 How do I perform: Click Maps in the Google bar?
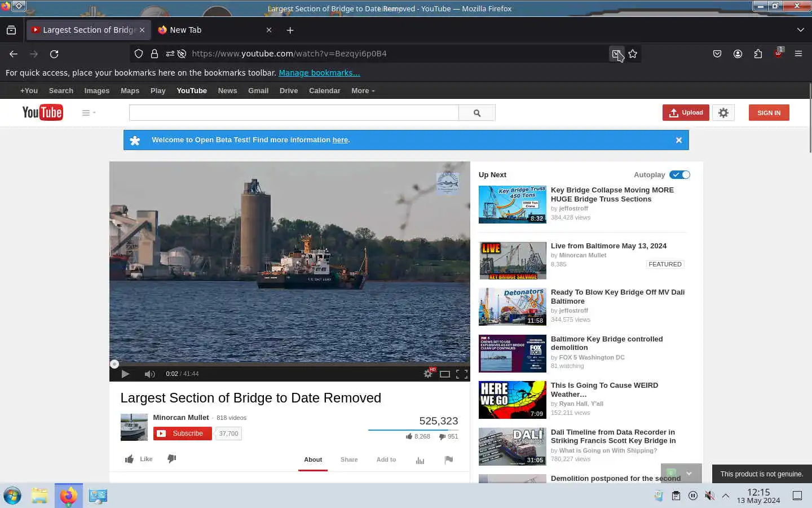[x=130, y=91]
